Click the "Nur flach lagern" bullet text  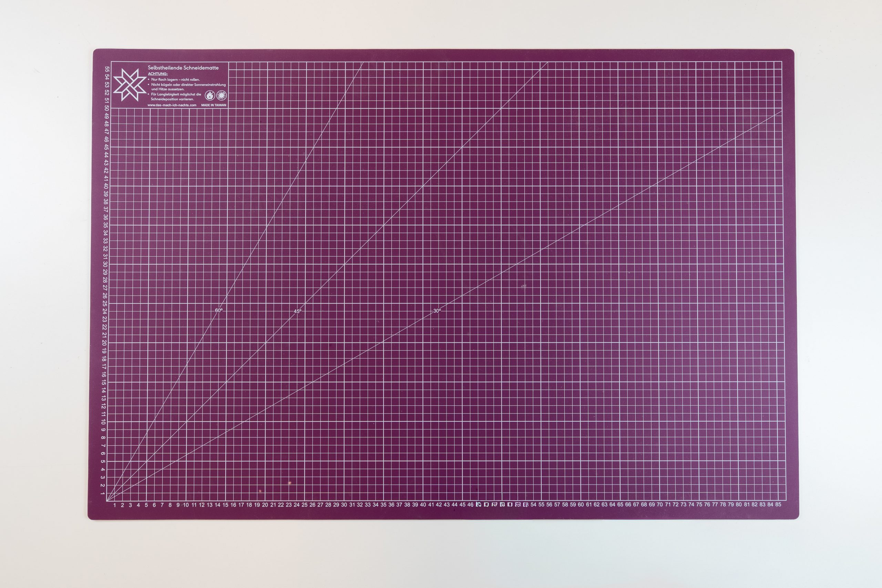[x=175, y=80]
